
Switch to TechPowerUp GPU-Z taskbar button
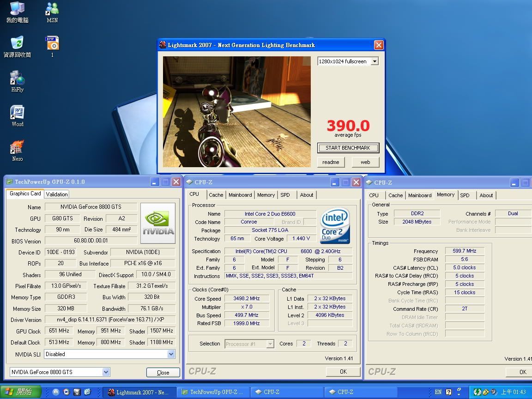213,392
